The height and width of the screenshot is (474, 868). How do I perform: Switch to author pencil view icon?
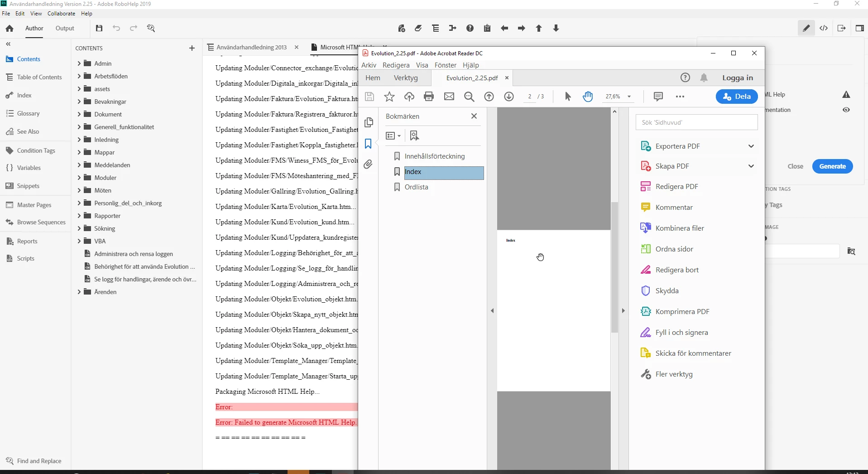(806, 28)
